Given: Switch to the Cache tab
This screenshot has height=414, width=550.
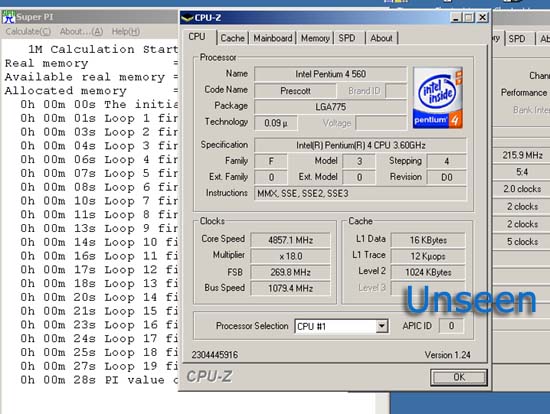Looking at the screenshot, I should pos(233,38).
